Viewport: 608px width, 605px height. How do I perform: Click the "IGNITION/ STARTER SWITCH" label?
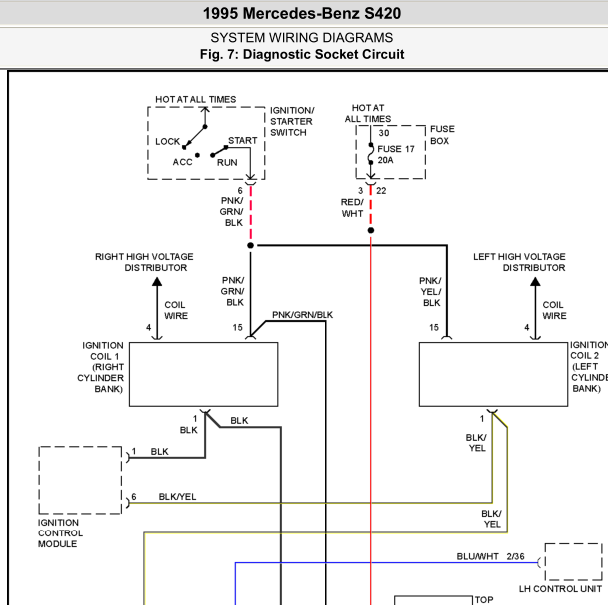[292, 121]
